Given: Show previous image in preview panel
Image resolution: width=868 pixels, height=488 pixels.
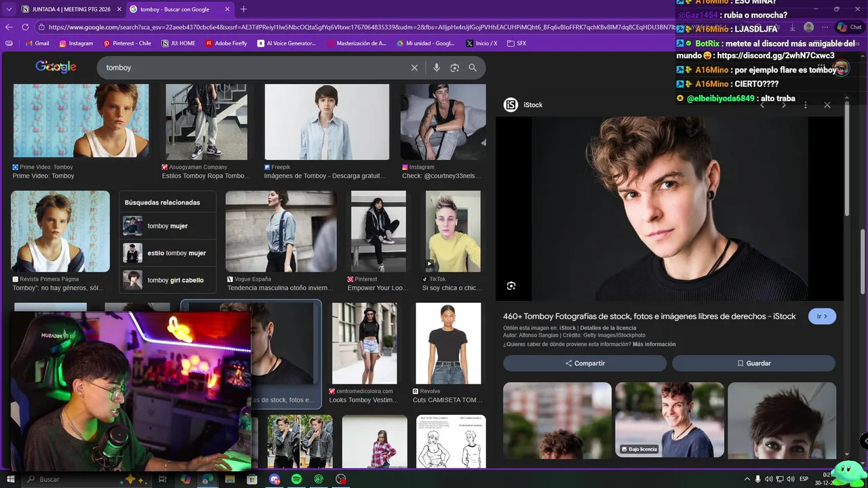Looking at the screenshot, I should coord(762,105).
